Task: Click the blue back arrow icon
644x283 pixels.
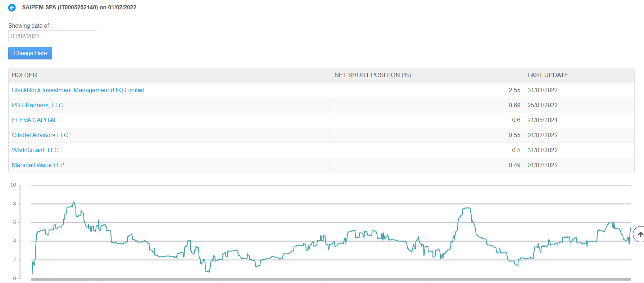Action: tap(12, 8)
